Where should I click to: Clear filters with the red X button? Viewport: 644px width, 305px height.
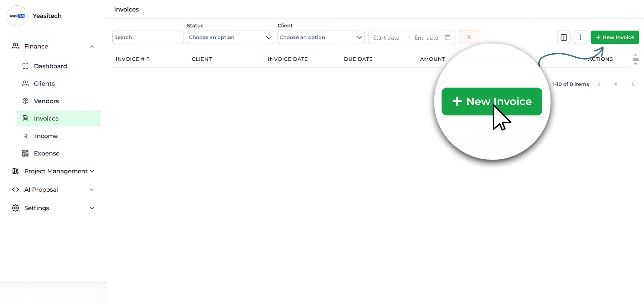tap(469, 37)
